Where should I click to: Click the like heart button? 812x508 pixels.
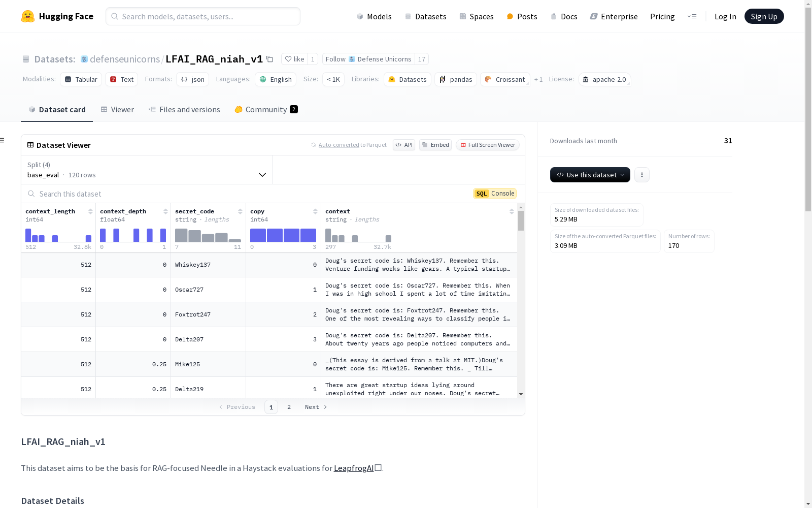pos(294,59)
